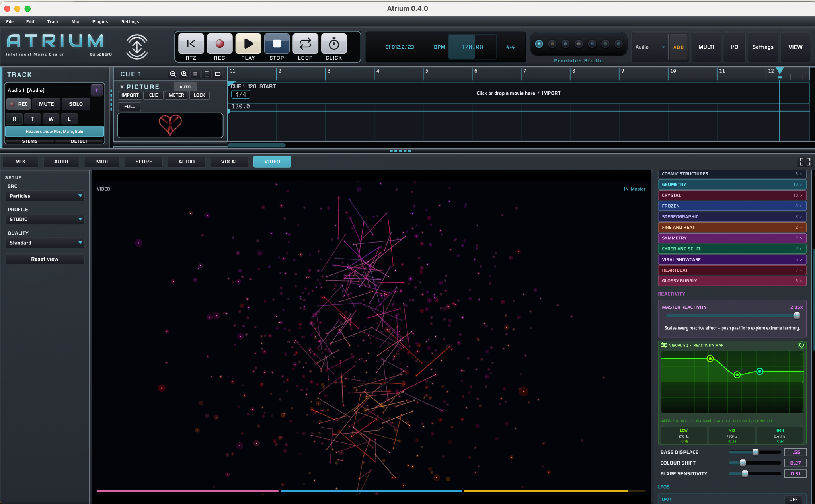The height and width of the screenshot is (504, 815).
Task: Start recording with the REC transport button
Action: 220,44
